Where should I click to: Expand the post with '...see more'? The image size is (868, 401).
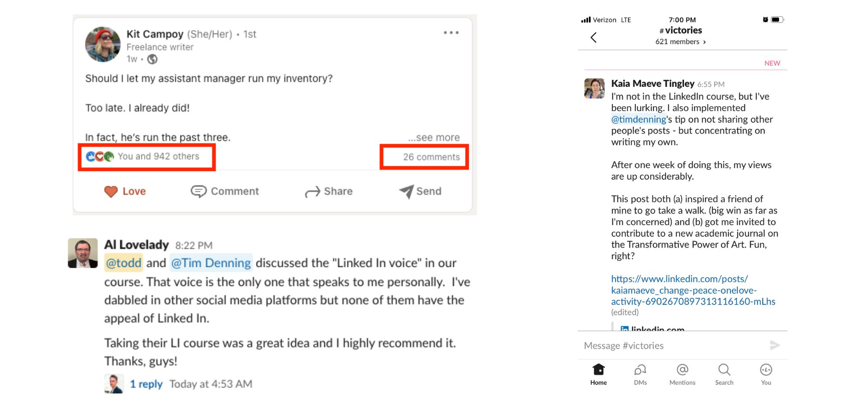coord(434,138)
